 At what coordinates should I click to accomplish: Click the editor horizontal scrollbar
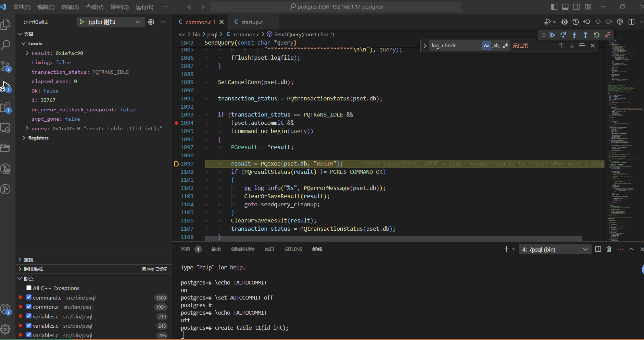coord(394,239)
